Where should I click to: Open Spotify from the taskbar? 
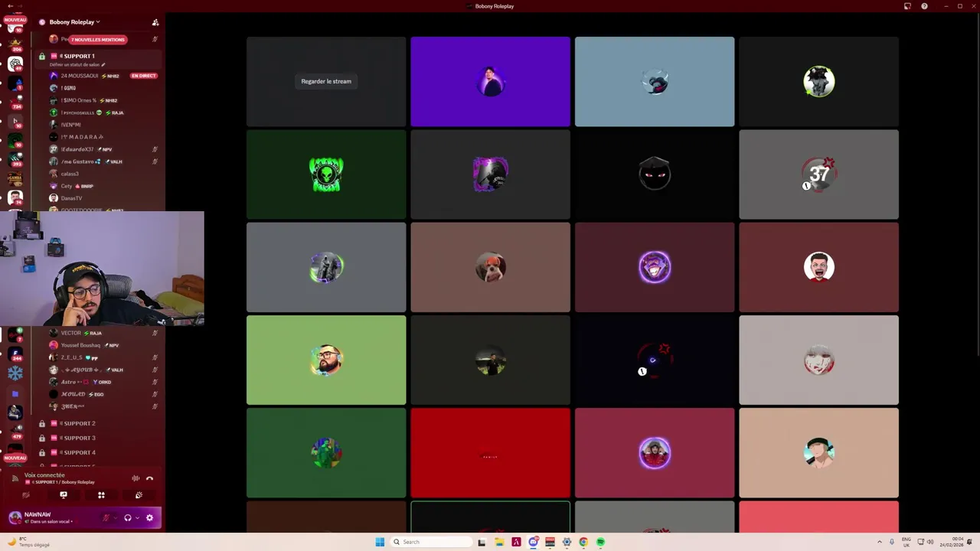(x=600, y=542)
